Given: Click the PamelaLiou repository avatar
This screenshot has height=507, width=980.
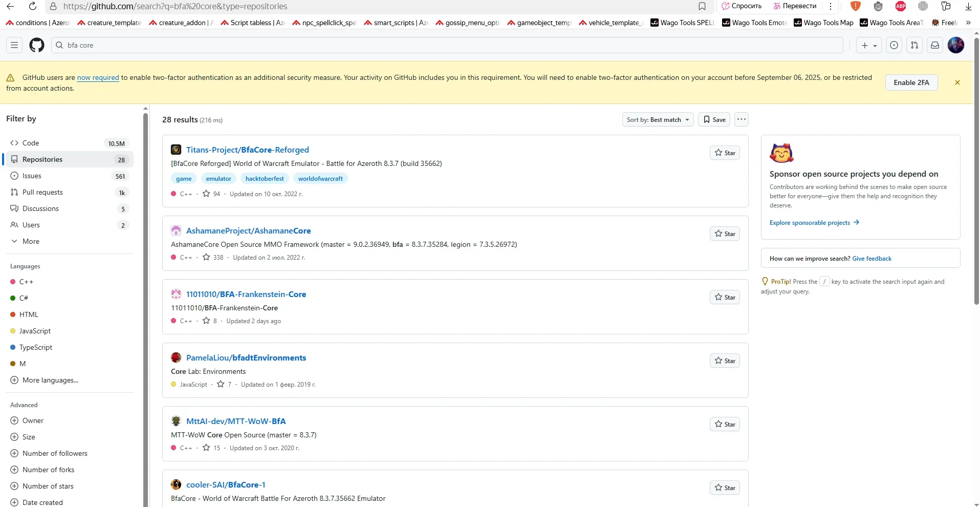Looking at the screenshot, I should tap(176, 357).
